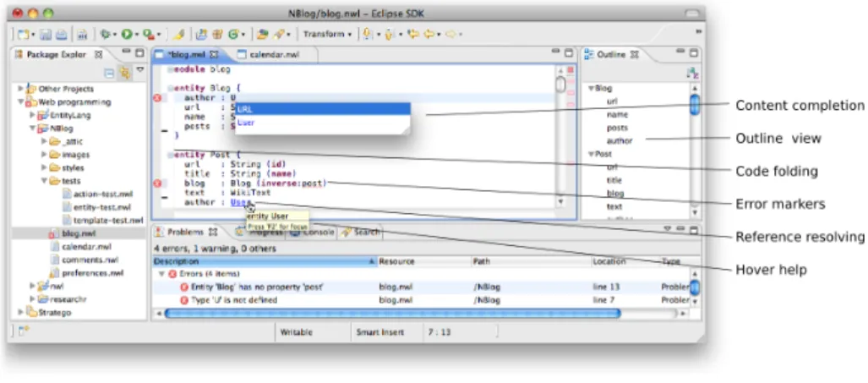Viewport: 868px width, 383px height.
Task: Choose URL in content completion popup
Action: pos(323,109)
